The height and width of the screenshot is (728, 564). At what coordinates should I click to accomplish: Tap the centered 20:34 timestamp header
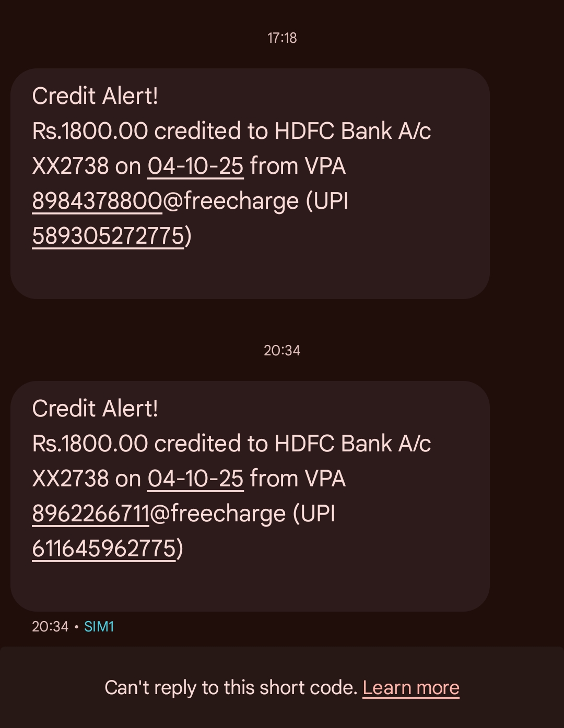282,350
